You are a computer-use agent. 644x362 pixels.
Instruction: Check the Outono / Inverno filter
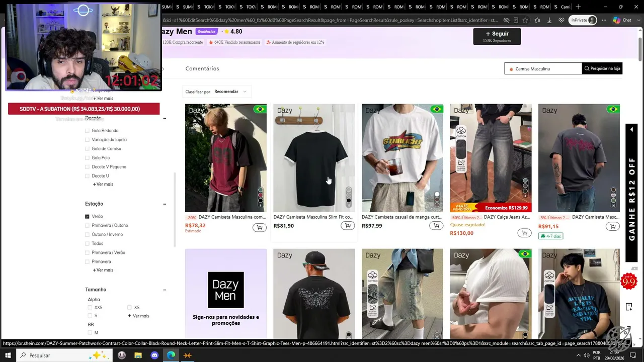[x=87, y=235]
